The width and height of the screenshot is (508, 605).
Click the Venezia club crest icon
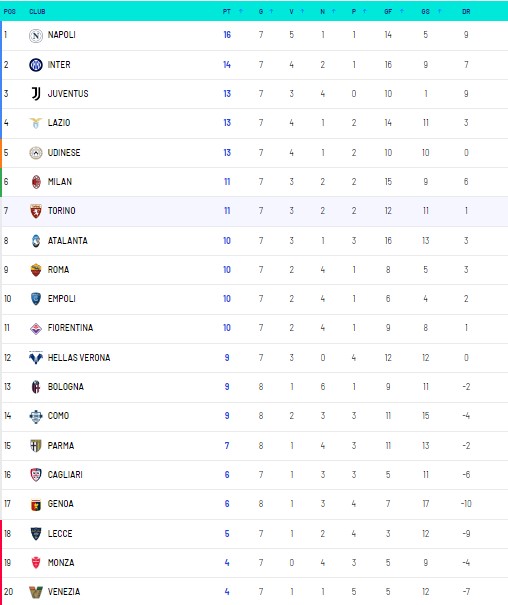point(36,592)
